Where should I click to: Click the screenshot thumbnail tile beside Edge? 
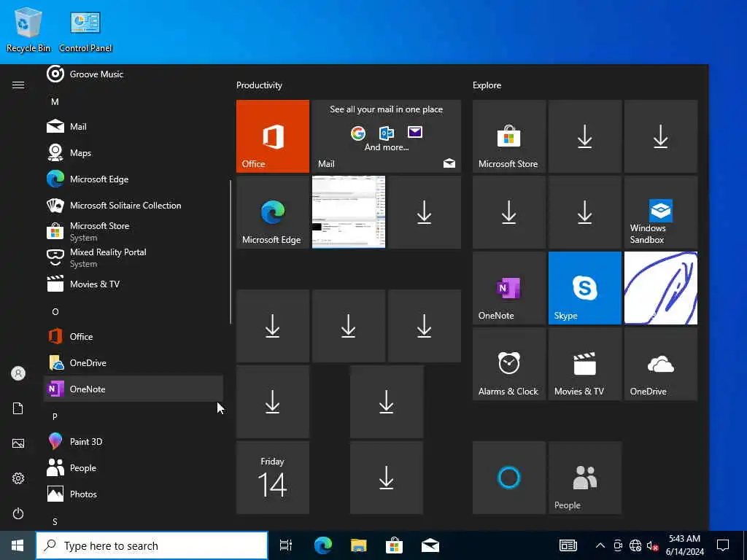pyautogui.click(x=349, y=212)
